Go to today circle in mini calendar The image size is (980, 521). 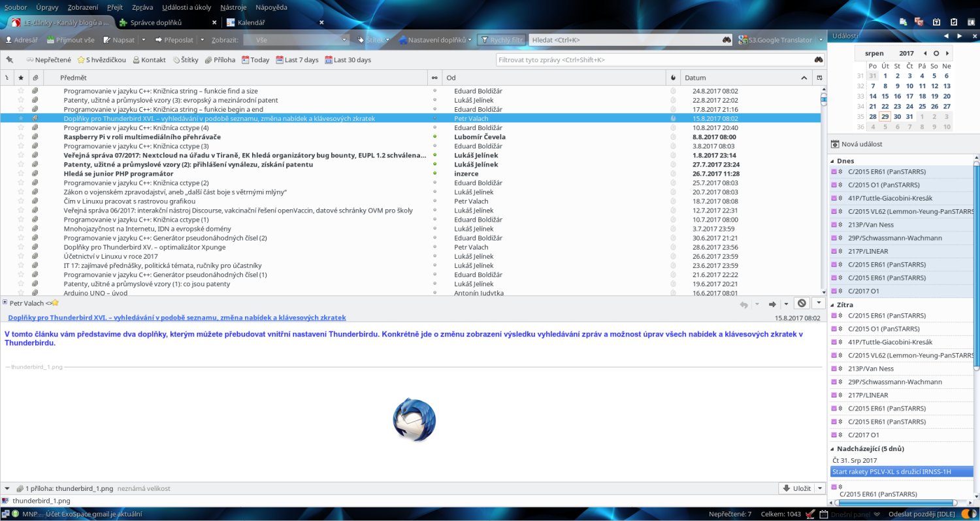(936, 53)
